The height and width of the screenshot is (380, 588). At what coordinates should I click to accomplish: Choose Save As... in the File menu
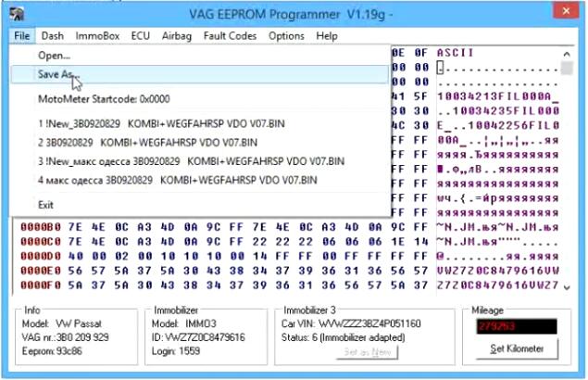199,74
